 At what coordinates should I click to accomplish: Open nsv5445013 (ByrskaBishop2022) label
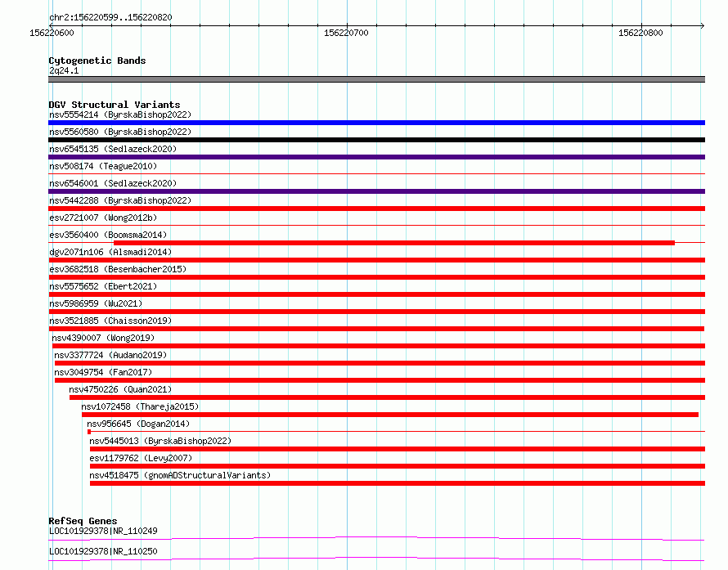click(x=160, y=441)
